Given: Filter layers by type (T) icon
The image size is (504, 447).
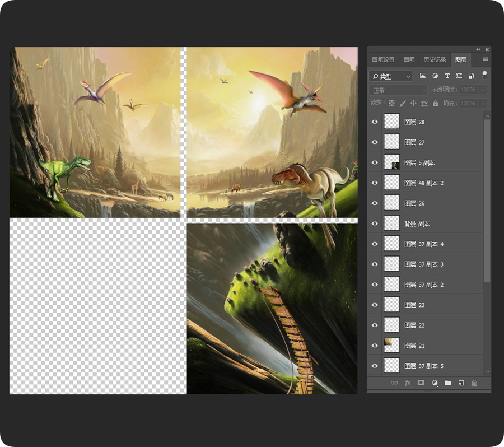Looking at the screenshot, I should pos(447,76).
